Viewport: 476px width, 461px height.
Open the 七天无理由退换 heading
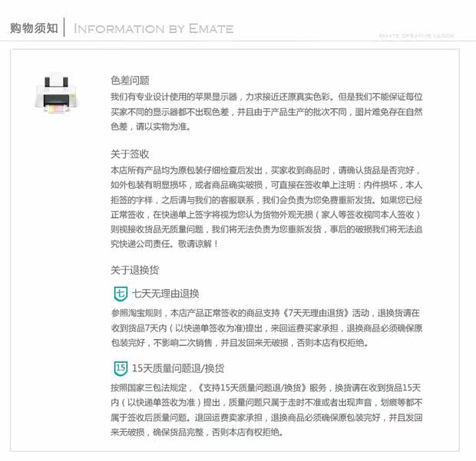[165, 294]
